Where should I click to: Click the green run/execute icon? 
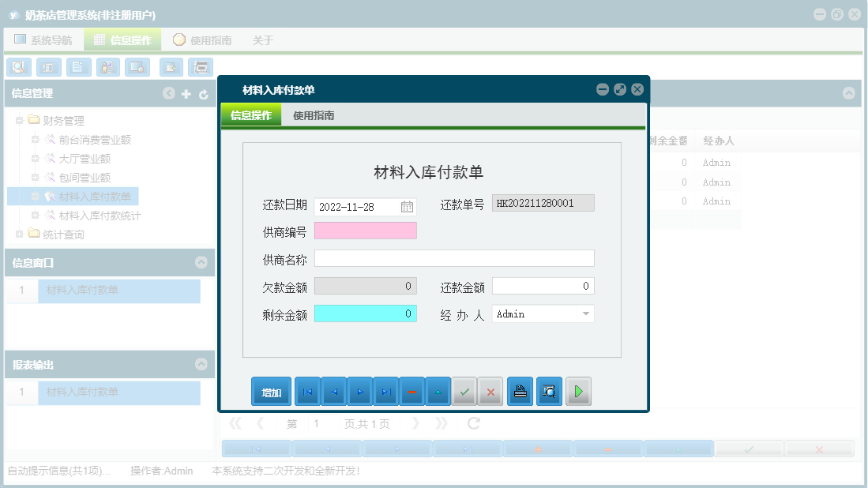click(x=578, y=391)
